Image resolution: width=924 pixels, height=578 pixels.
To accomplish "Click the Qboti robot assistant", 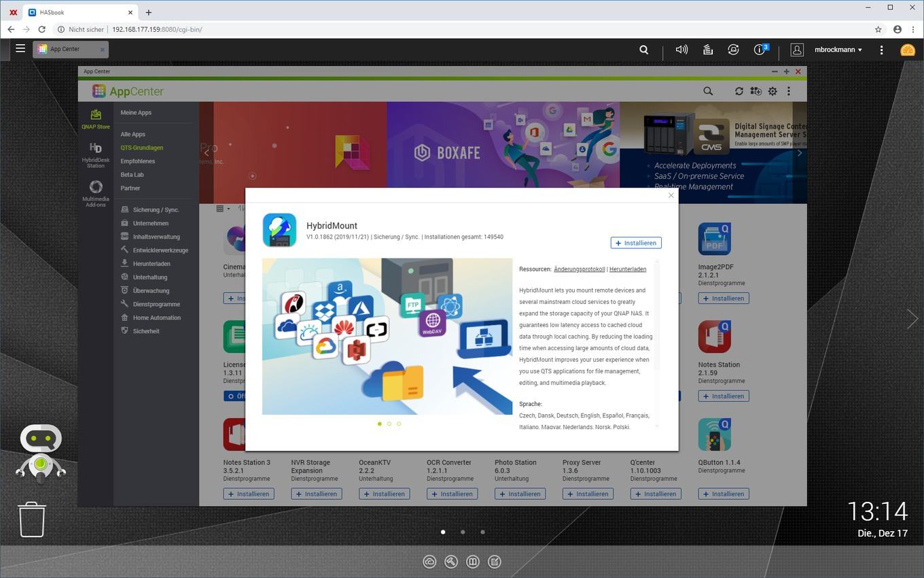I will tap(41, 453).
